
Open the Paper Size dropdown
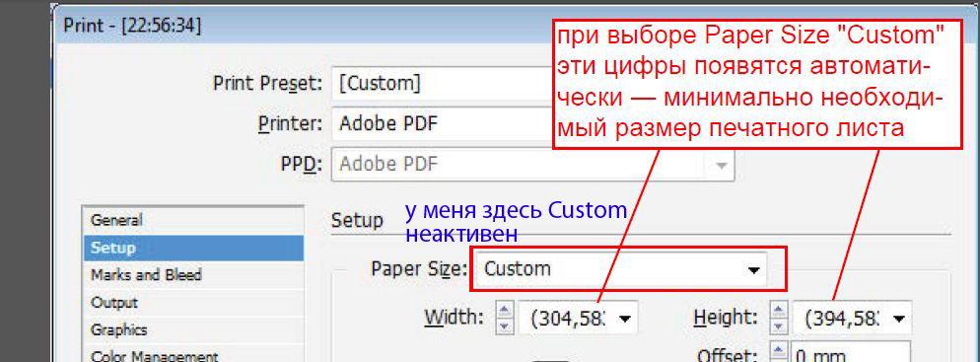[622, 269]
